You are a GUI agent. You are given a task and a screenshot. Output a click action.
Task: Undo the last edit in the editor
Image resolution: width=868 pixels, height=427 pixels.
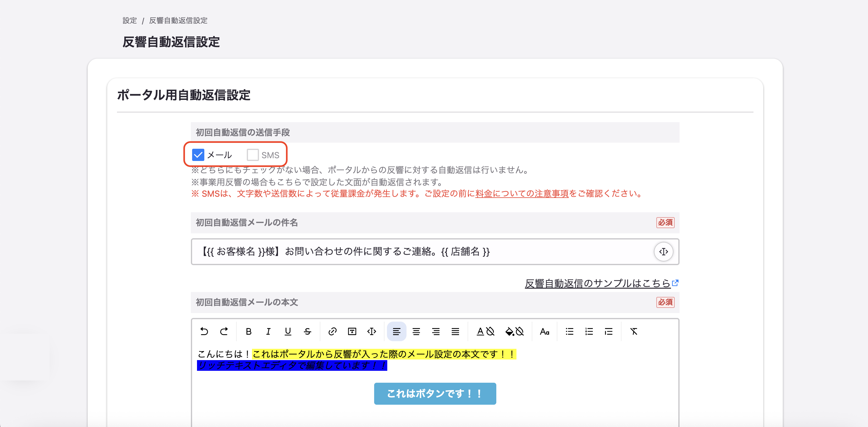[x=204, y=331]
